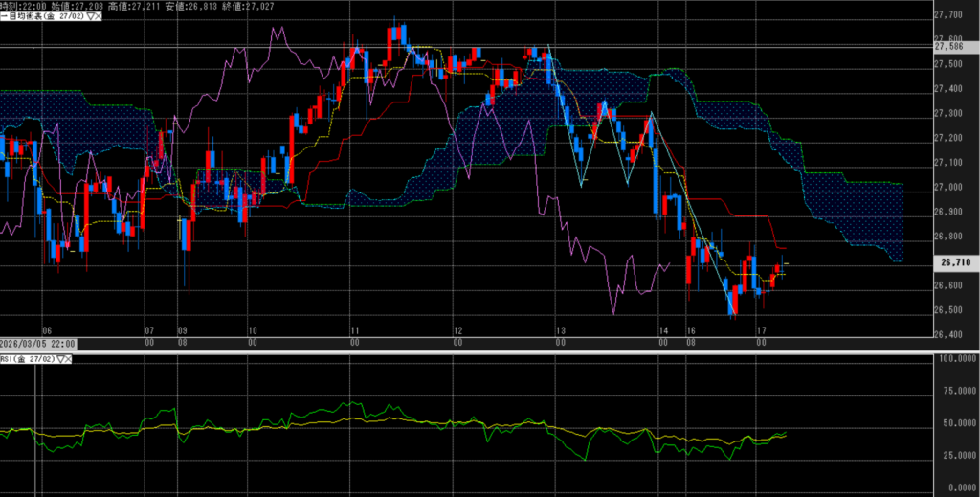Click the 25.0000 level on the RSI axis
This screenshot has height=497, width=980.
pos(958,455)
